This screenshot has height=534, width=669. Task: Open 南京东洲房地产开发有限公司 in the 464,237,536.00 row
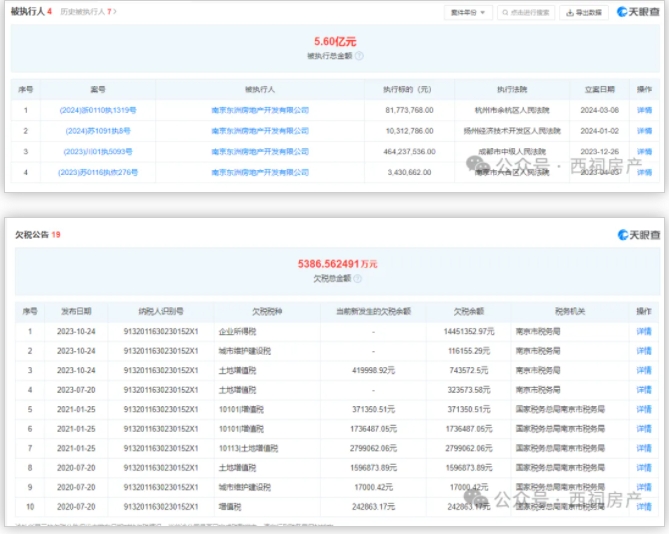[x=260, y=152]
